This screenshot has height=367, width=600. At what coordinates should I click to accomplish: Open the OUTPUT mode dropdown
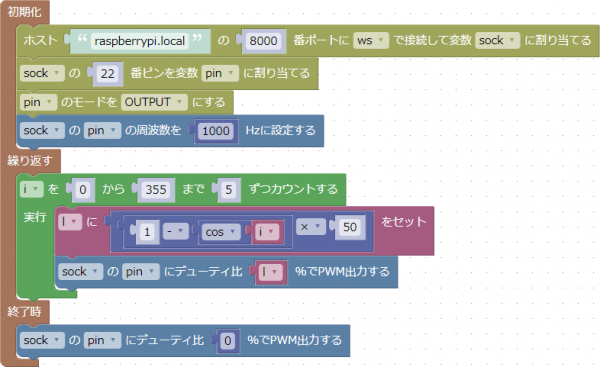154,102
